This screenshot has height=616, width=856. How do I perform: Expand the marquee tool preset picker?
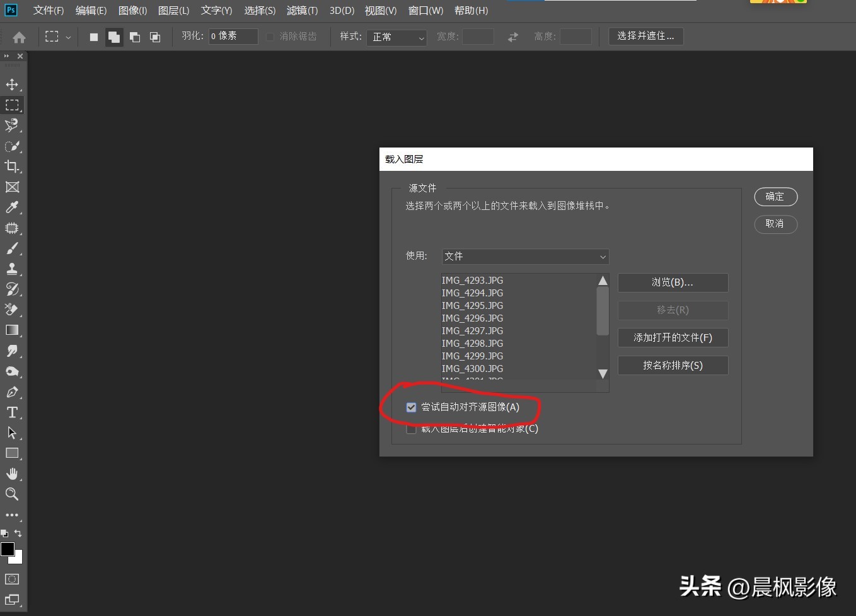point(68,37)
